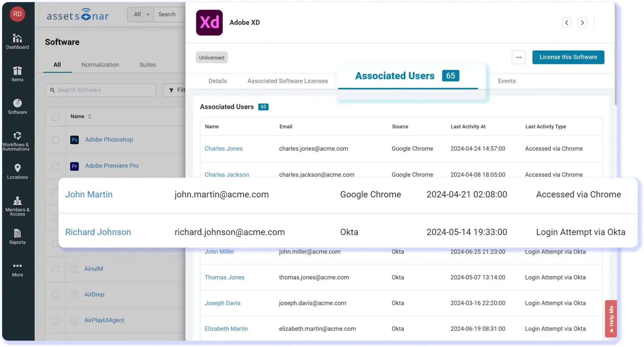
Task: Open the More sidebar menu
Action: click(17, 269)
